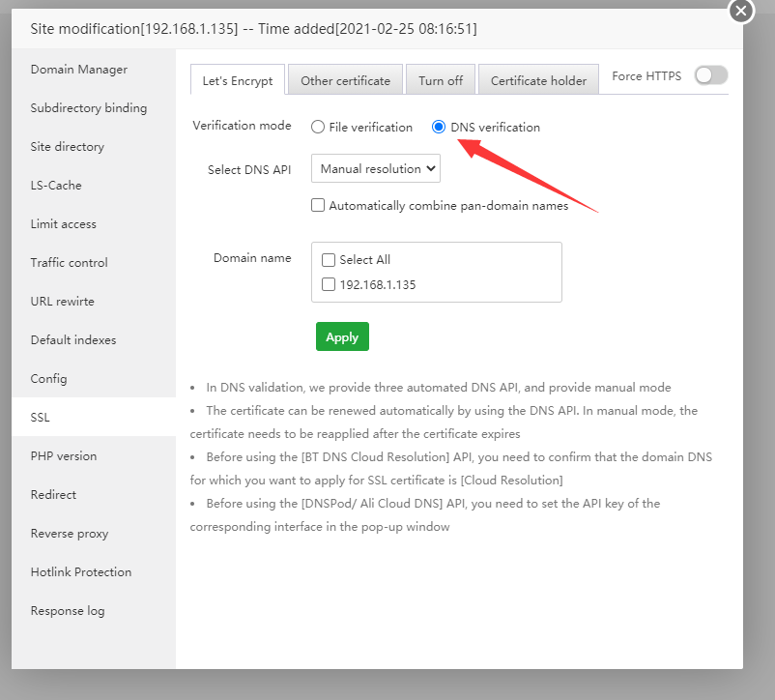Select SSL in the sidebar
The height and width of the screenshot is (700, 775).
tap(94, 418)
